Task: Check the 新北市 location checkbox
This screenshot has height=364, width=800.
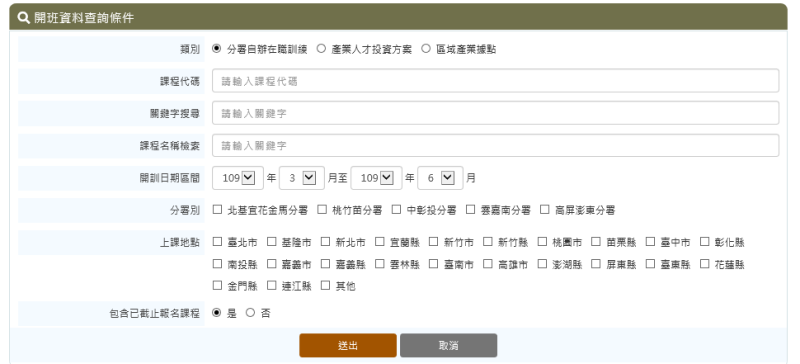Action: coord(326,241)
